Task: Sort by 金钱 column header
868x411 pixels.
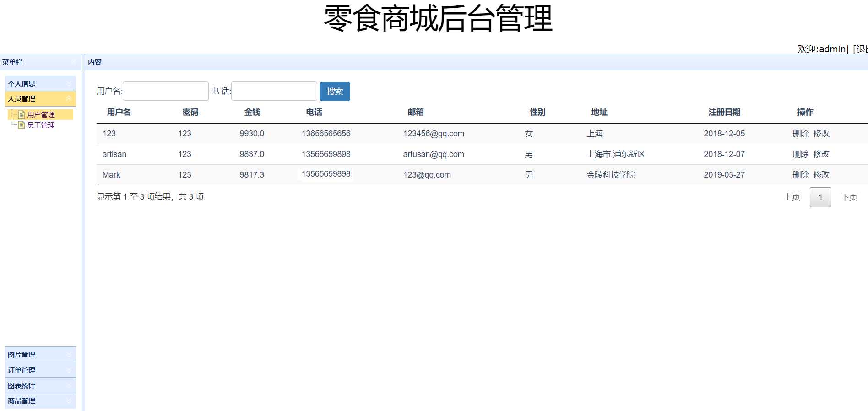Action: (252, 112)
